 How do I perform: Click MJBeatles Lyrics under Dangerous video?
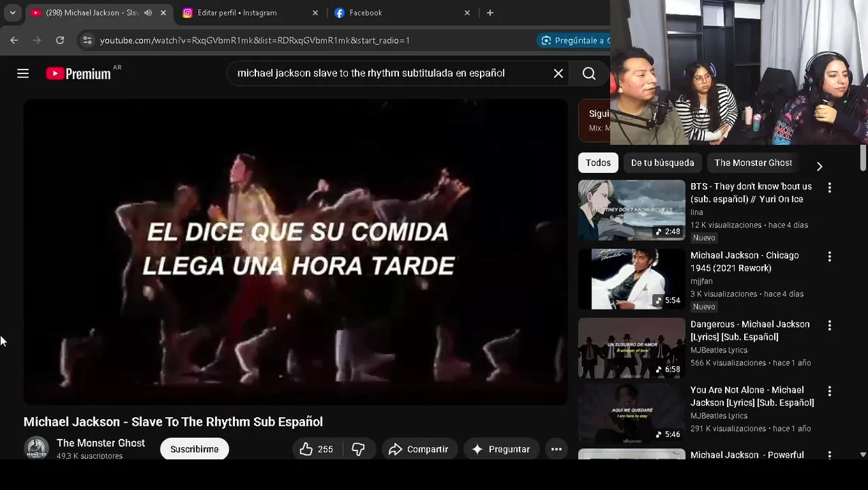pos(719,350)
